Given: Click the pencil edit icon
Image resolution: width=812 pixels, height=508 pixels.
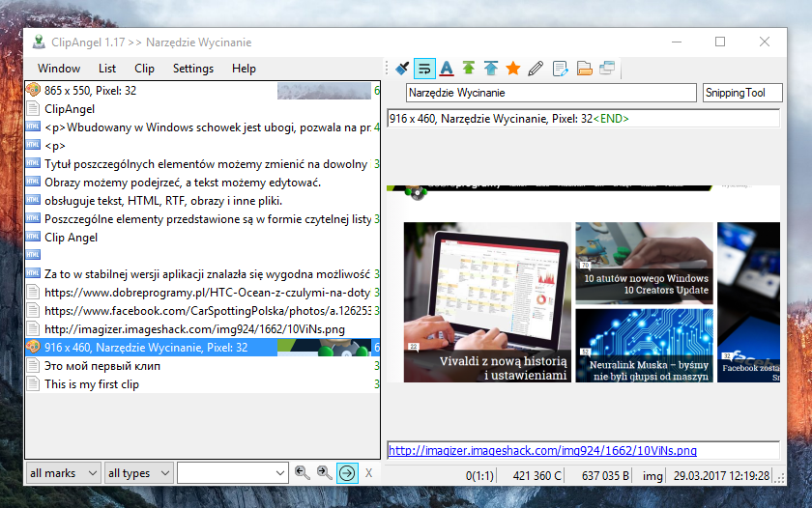Looking at the screenshot, I should pos(536,69).
